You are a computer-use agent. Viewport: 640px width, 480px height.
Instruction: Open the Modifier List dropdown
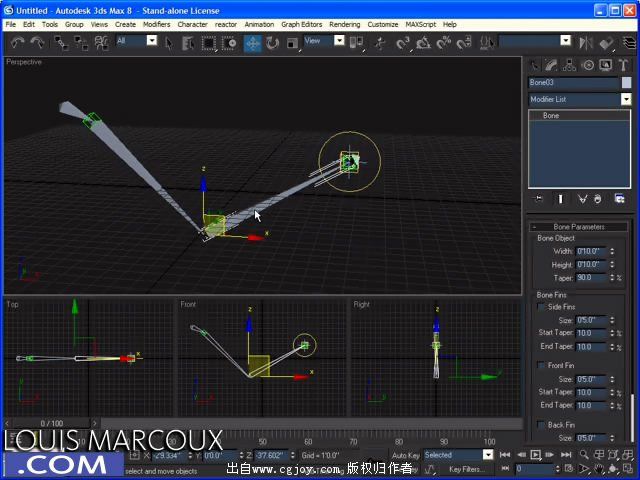(626, 99)
